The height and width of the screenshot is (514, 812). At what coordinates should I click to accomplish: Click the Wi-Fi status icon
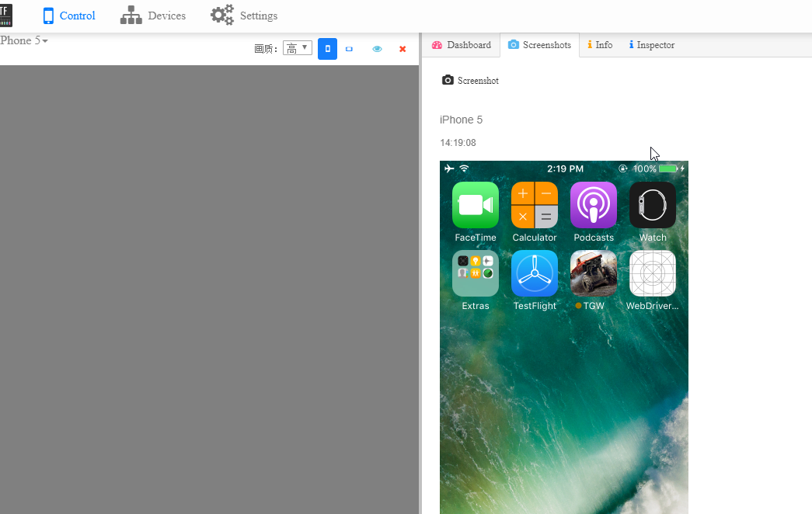tap(465, 168)
